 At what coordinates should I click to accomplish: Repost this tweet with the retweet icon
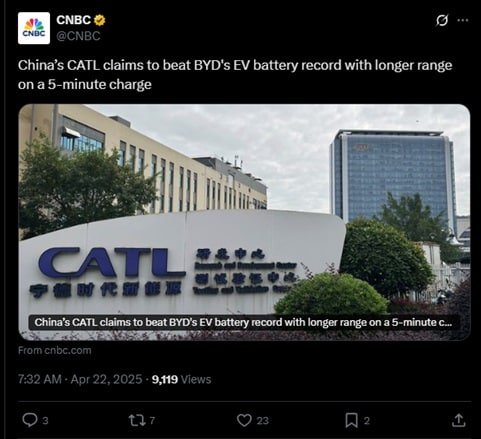pos(137,420)
